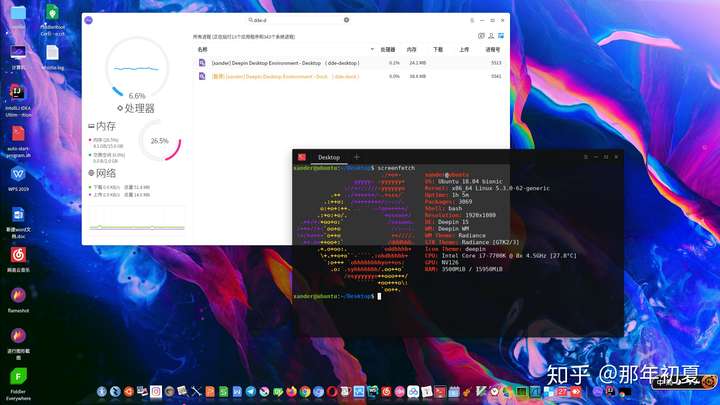Viewport: 720px width, 405px height.
Task: Click the 26.5% memory ring gauge
Action: pyautogui.click(x=160, y=141)
